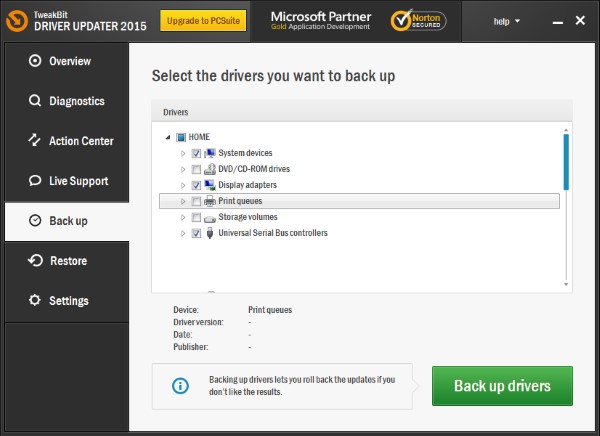Click the Settings gear icon
Viewport: 600px width, 436px height.
point(34,300)
